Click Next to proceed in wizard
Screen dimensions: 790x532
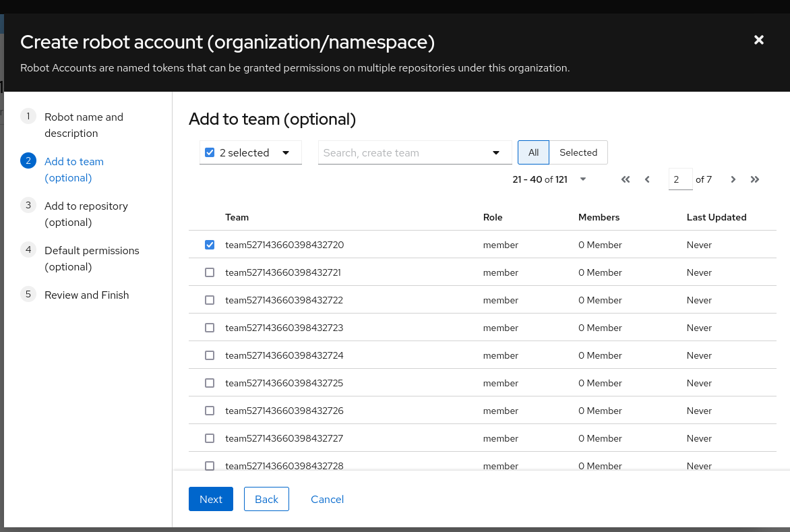coord(210,499)
